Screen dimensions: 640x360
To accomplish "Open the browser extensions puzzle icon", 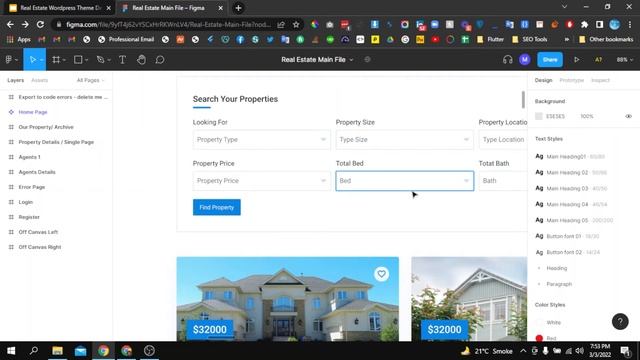I will 584,24.
